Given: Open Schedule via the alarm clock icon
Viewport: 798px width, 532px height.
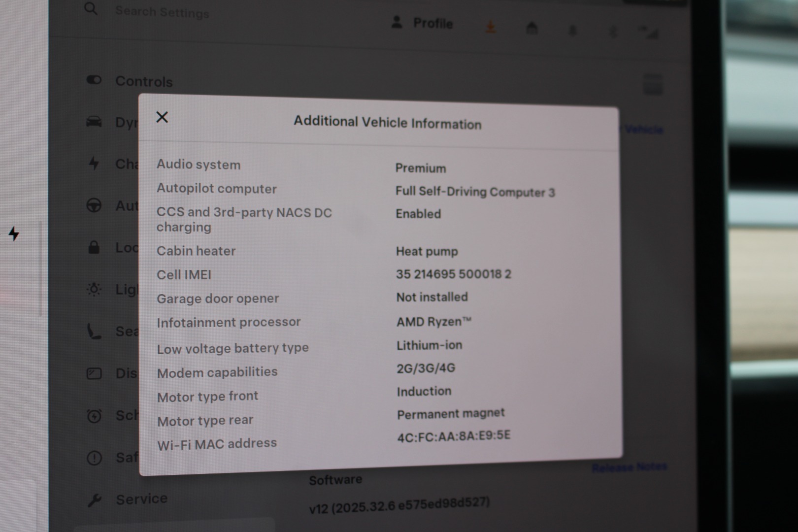Looking at the screenshot, I should tap(94, 416).
